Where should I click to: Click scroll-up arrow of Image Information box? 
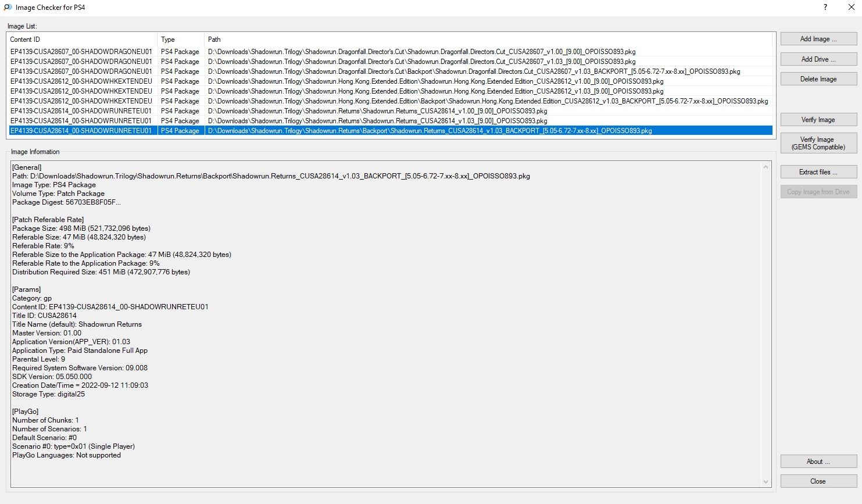tap(766, 167)
